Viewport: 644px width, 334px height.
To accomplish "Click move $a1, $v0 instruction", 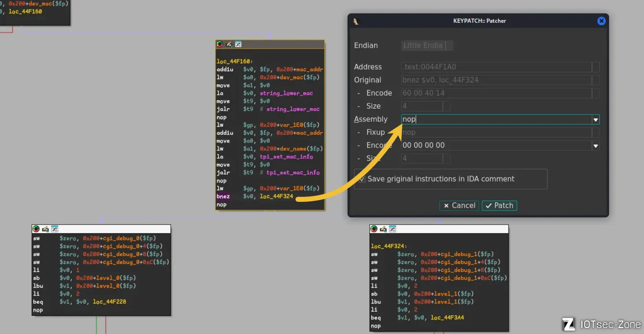I will (x=243, y=85).
